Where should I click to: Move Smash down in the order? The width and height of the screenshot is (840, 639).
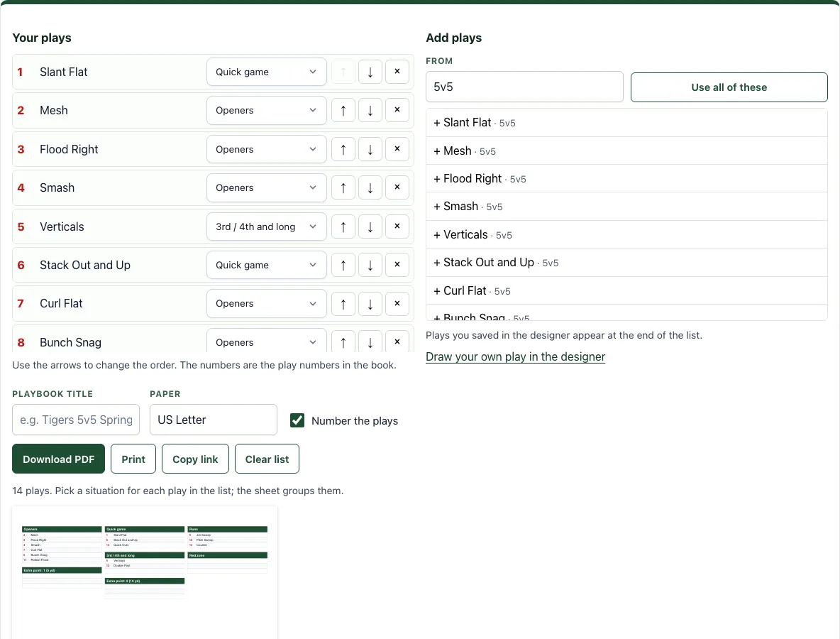tap(370, 187)
